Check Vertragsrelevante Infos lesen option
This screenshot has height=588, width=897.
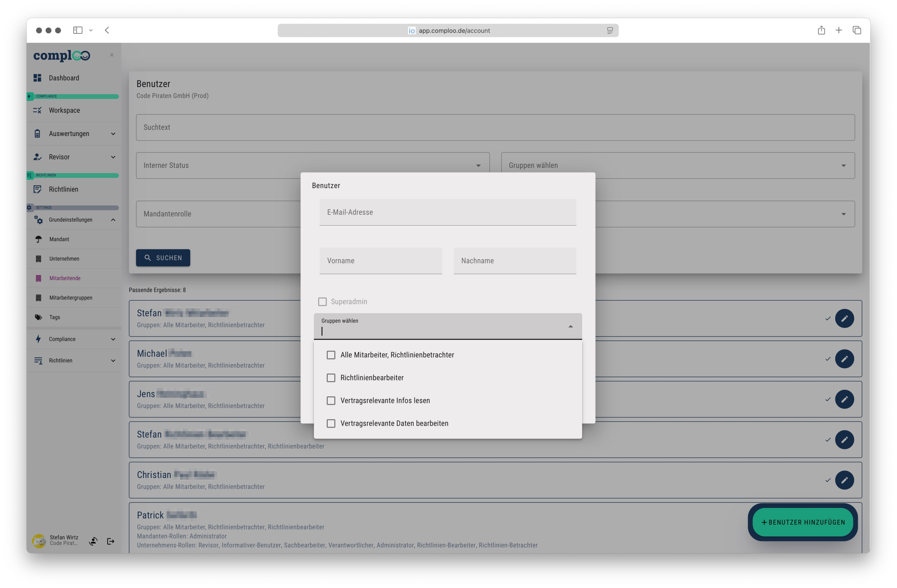coord(331,401)
